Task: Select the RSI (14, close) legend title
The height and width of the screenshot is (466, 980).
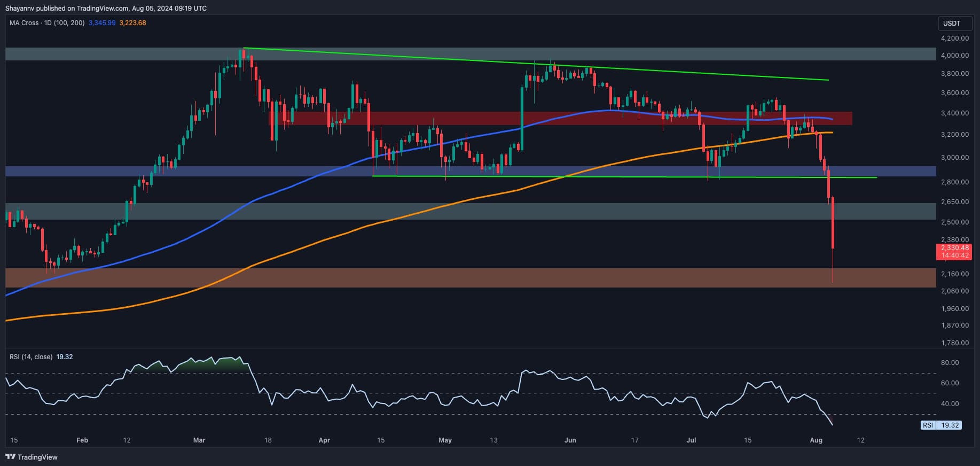Action: pyautogui.click(x=31, y=356)
